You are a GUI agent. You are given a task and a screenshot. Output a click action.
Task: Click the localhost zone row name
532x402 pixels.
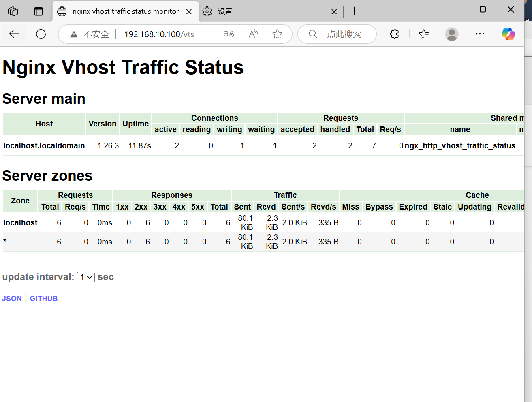[x=20, y=222]
